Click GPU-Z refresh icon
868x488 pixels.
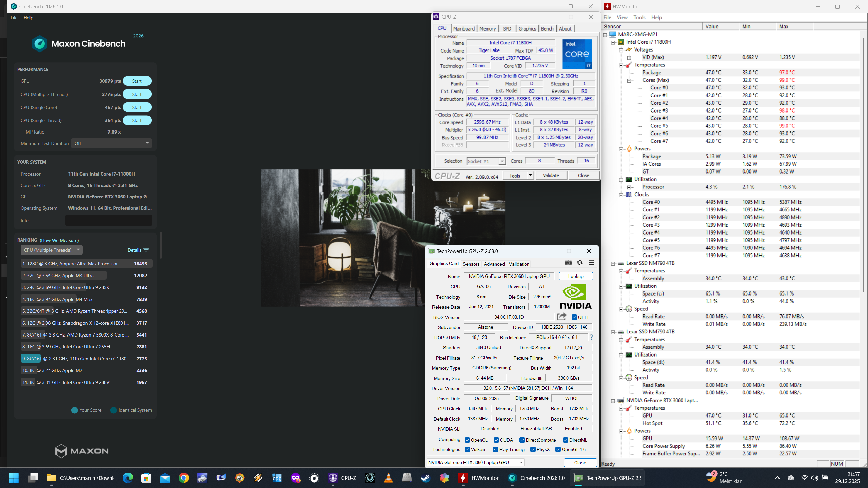click(580, 263)
